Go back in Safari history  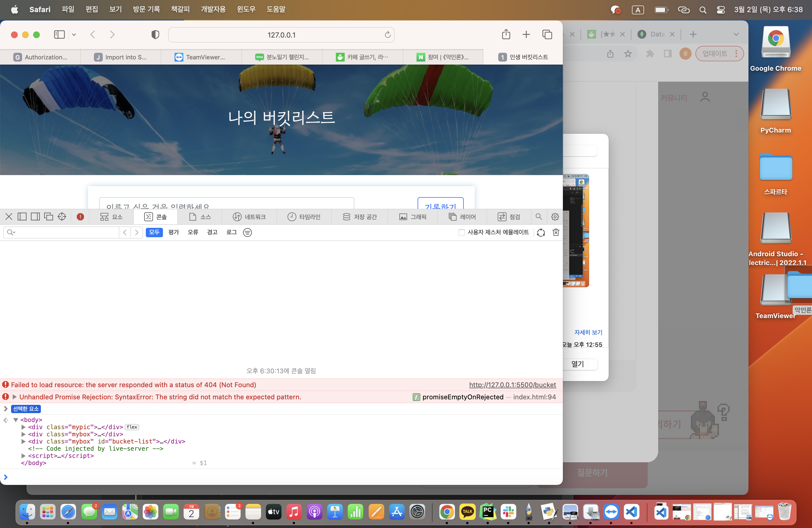[x=93, y=35]
